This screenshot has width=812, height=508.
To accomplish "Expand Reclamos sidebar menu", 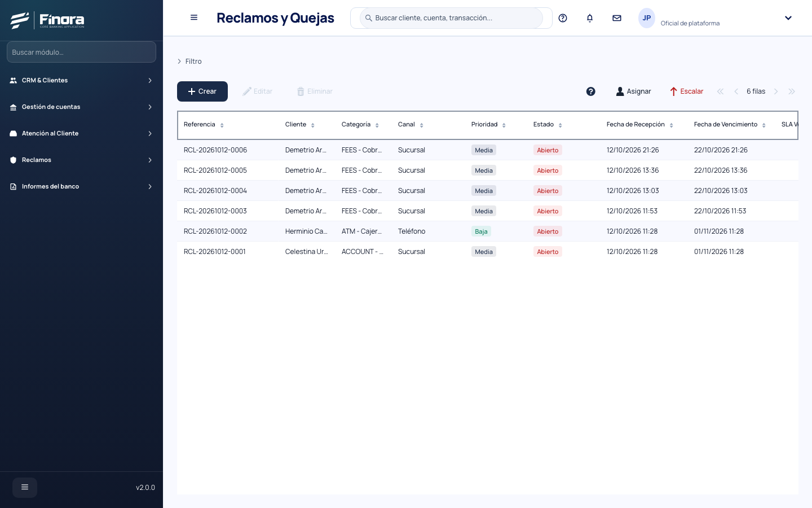I will [x=81, y=160].
